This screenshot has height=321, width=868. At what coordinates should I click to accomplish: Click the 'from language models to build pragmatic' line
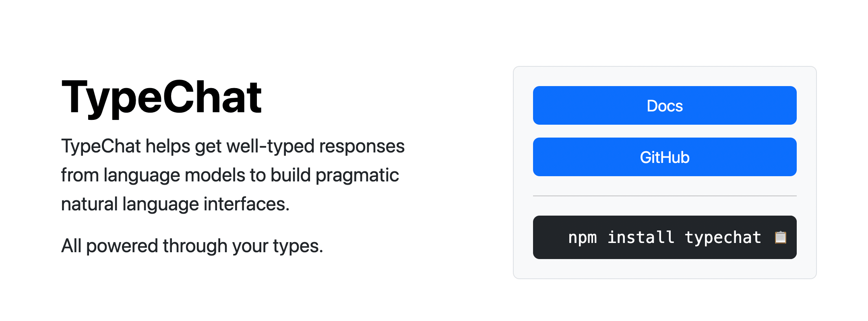(x=230, y=175)
